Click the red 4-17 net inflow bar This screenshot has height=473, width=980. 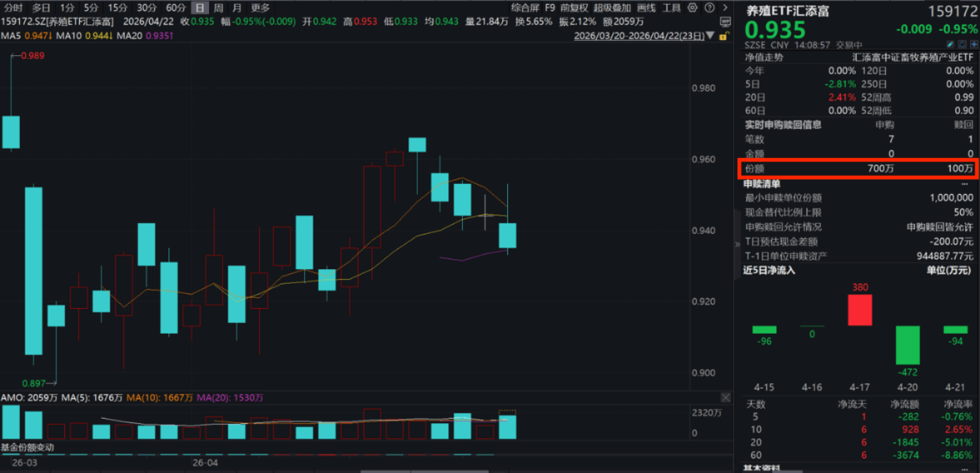coord(860,310)
